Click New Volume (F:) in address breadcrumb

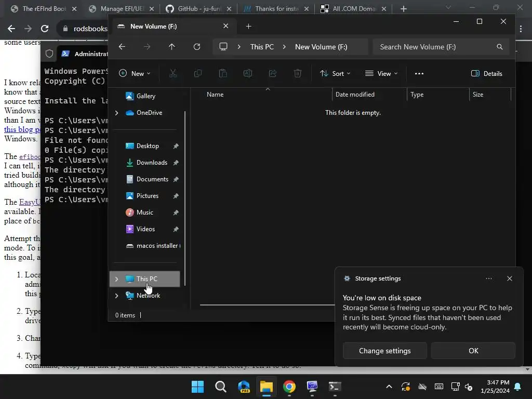point(321,47)
